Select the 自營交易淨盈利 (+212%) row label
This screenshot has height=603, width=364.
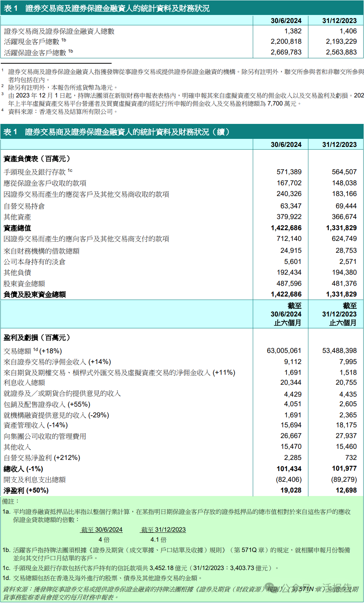point(42,458)
